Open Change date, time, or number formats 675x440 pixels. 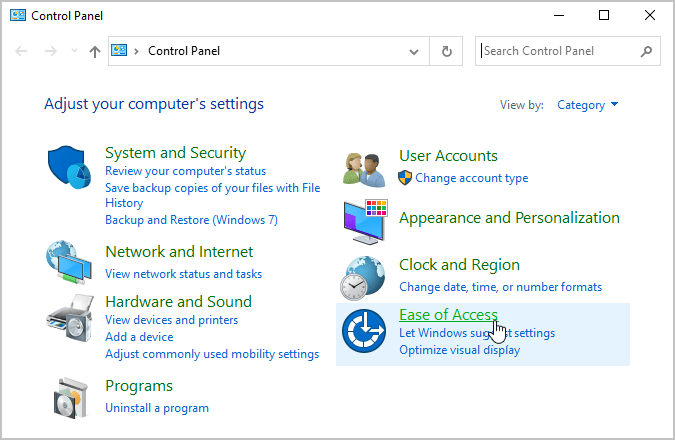click(x=500, y=287)
